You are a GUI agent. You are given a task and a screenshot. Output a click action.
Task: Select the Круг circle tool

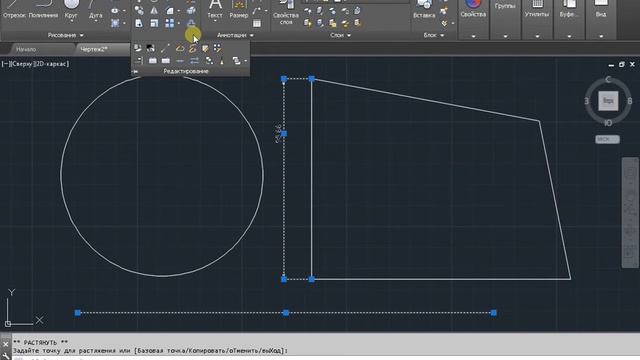[71, 10]
